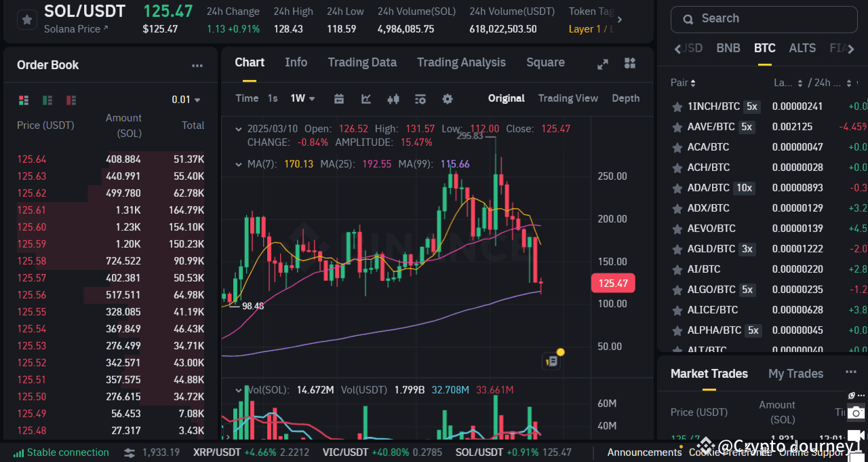
Task: Switch chart to Depth view
Action: (625, 98)
